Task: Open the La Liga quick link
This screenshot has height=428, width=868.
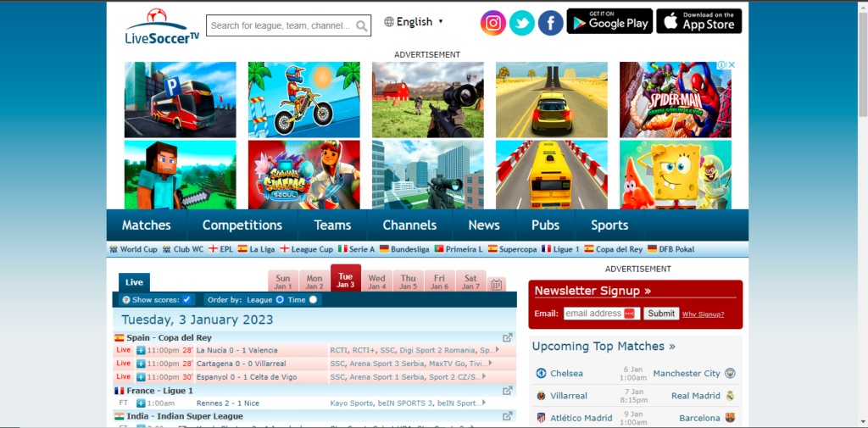Action: point(256,249)
